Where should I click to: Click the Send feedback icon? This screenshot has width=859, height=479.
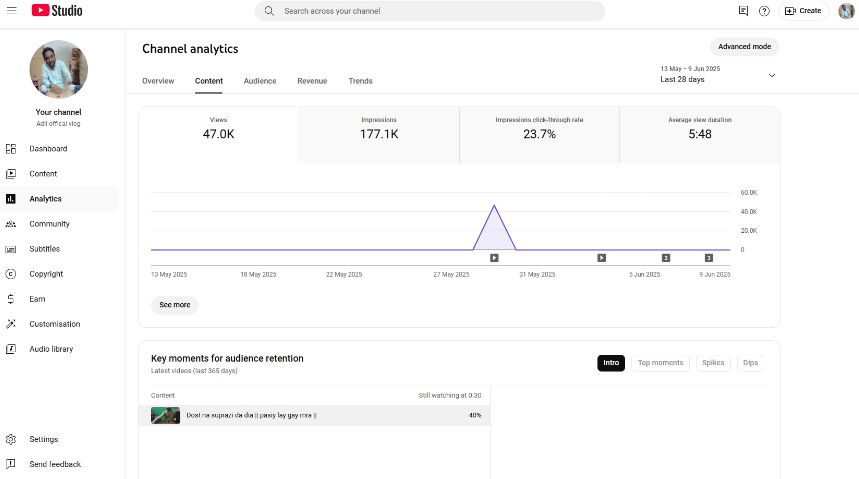[x=11, y=464]
